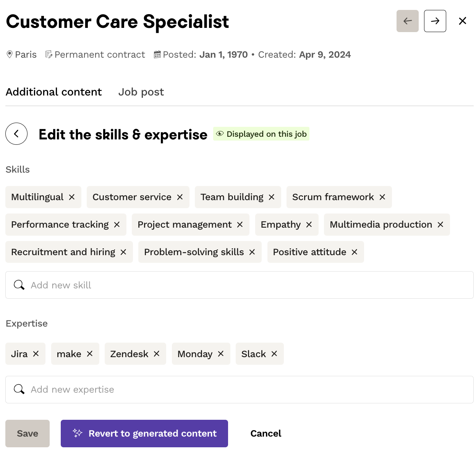Delete the Multimedia production tag
The image size is (476, 466).
coord(440,225)
